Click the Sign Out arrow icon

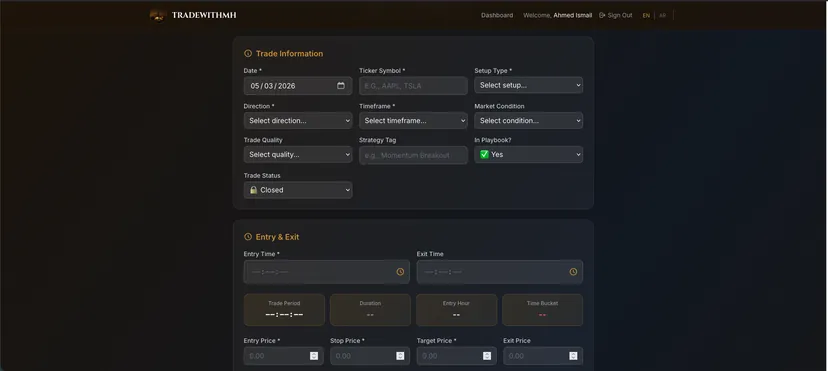coord(602,15)
